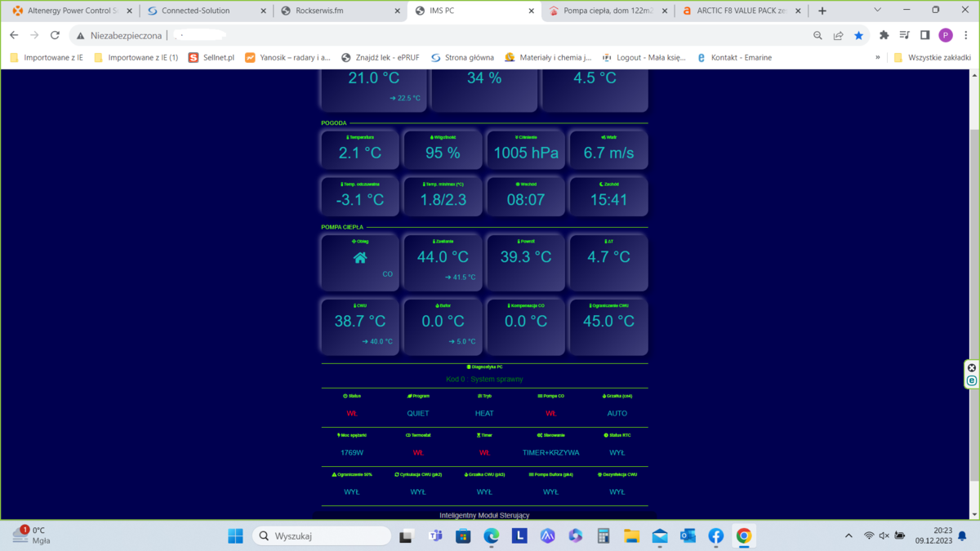Screen dimensions: 980x551
Task: Open the zoom magnifier icon in address bar
Action: point(817,35)
